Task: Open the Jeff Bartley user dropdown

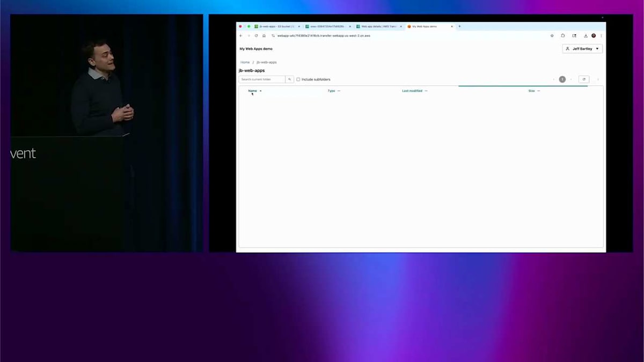Action: pyautogui.click(x=582, y=49)
